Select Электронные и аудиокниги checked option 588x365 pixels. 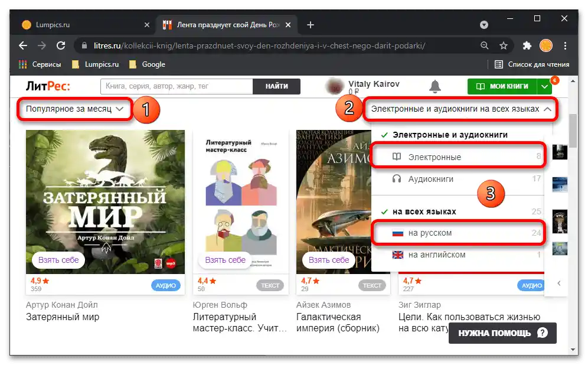[450, 135]
